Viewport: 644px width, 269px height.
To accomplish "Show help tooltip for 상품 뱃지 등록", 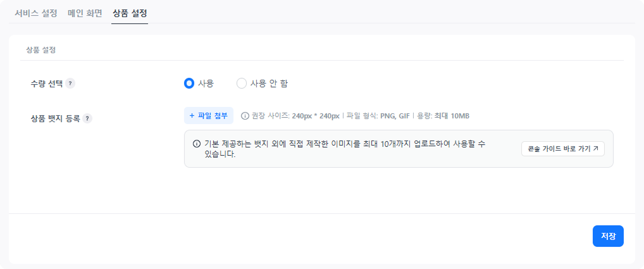I will pyautogui.click(x=87, y=118).
